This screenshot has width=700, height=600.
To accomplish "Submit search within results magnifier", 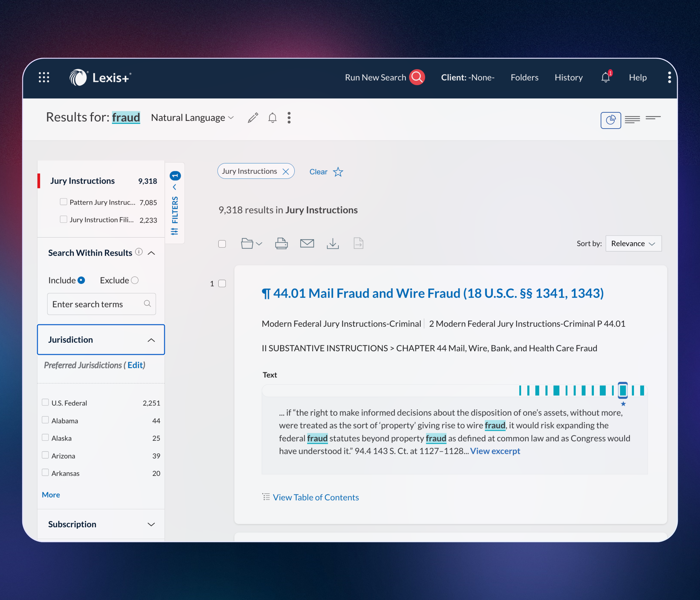I will [147, 304].
